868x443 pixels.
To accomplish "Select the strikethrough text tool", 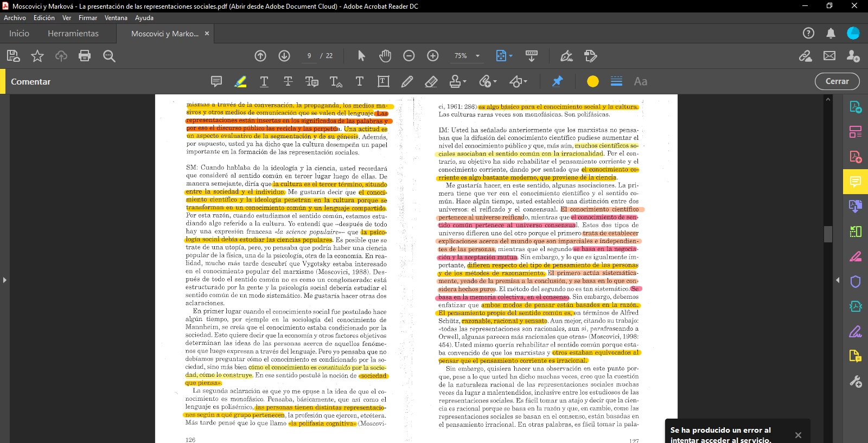I will 288,81.
